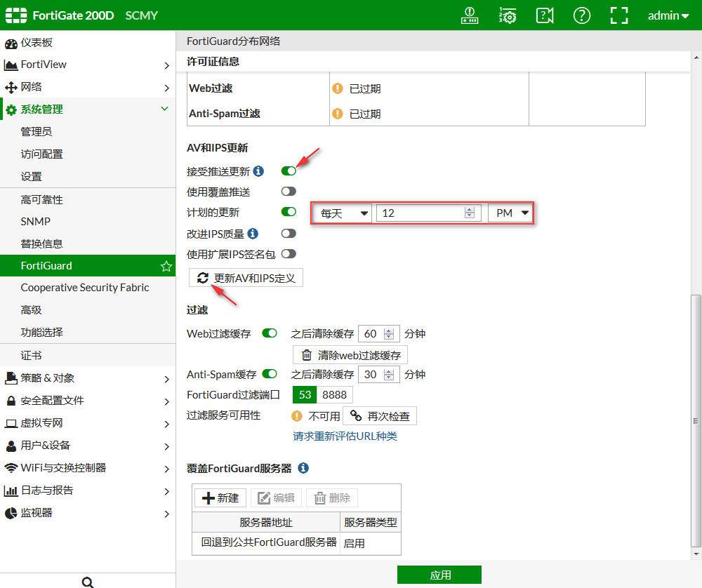Screen dimensions: 702x588
Task: Click the 虚拟专网 laptop icon
Action: coord(11,423)
